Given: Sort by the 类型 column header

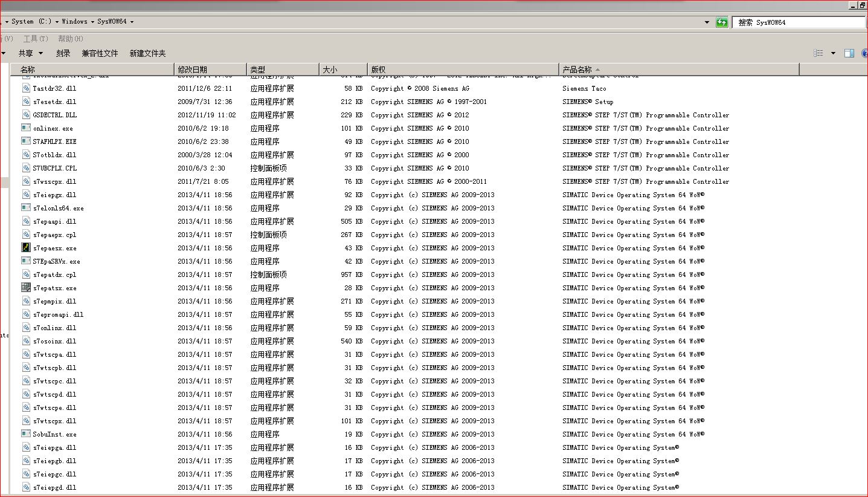Looking at the screenshot, I should pos(283,70).
